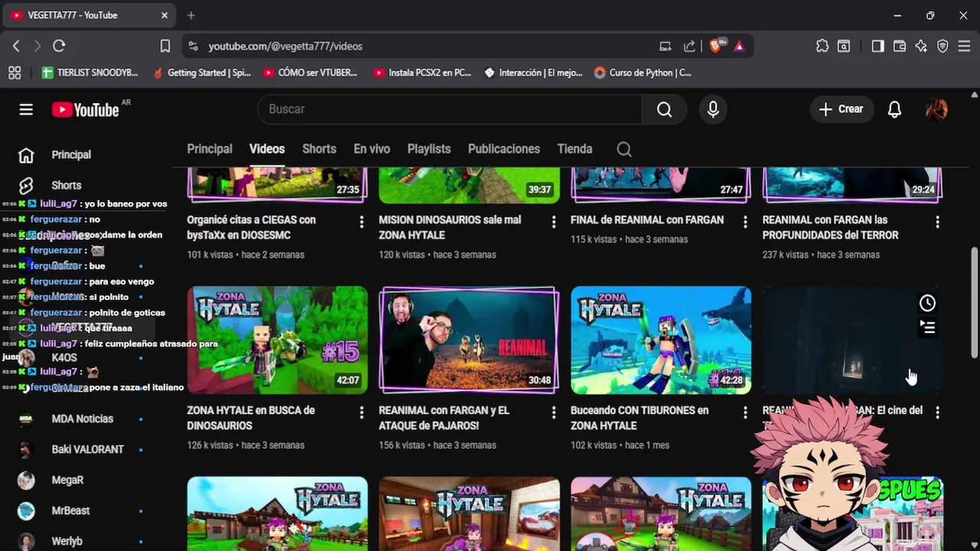The width and height of the screenshot is (980, 551).
Task: Open the account avatar menu
Action: click(936, 109)
